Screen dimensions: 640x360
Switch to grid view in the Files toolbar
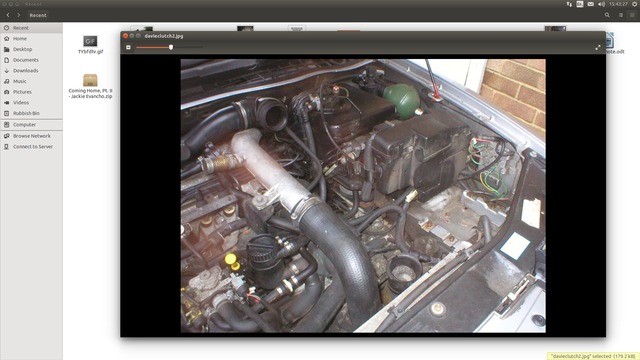[632, 15]
